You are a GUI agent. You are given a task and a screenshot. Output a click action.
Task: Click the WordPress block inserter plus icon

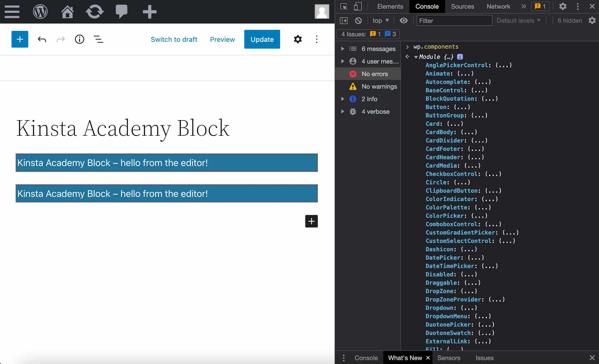coord(20,39)
